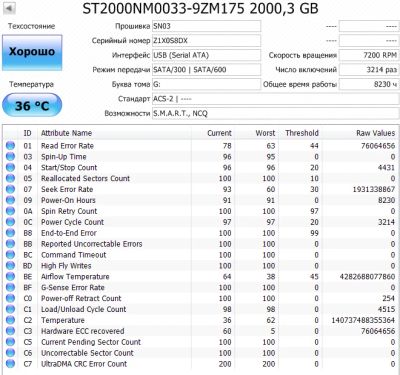Click the Power-On Hours attribute name

(x=68, y=200)
